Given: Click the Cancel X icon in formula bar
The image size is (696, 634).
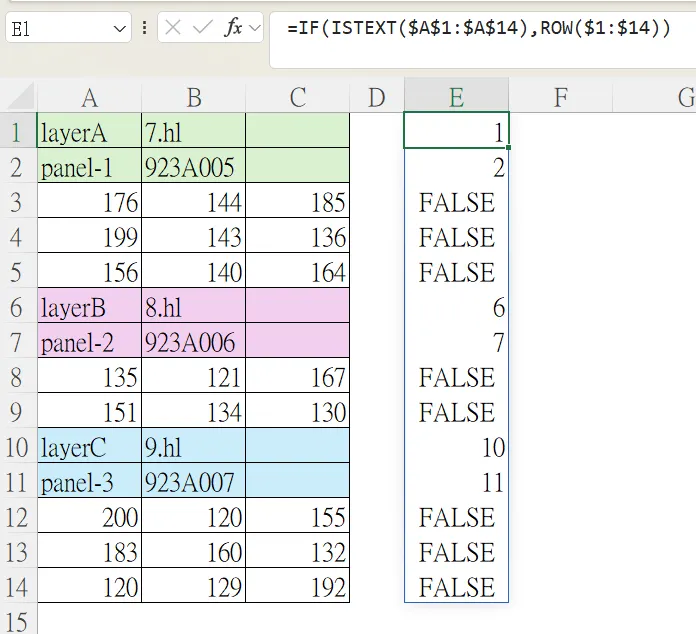Looking at the screenshot, I should coord(173,28).
